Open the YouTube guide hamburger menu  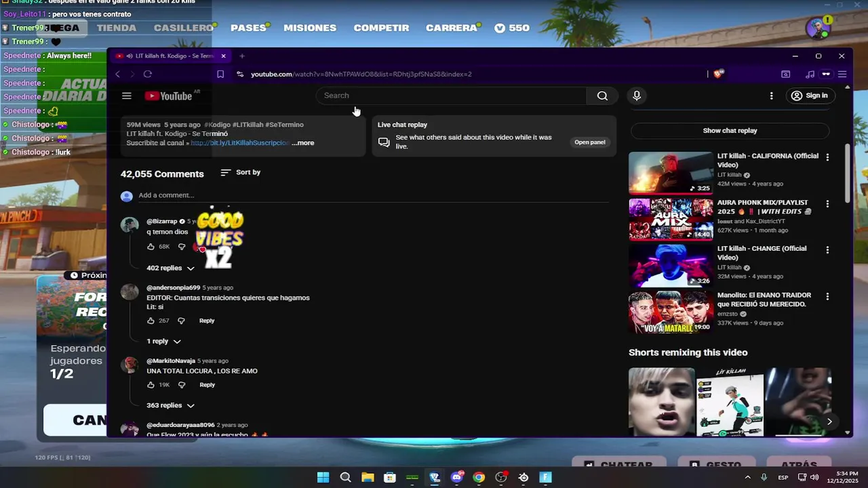click(x=126, y=96)
